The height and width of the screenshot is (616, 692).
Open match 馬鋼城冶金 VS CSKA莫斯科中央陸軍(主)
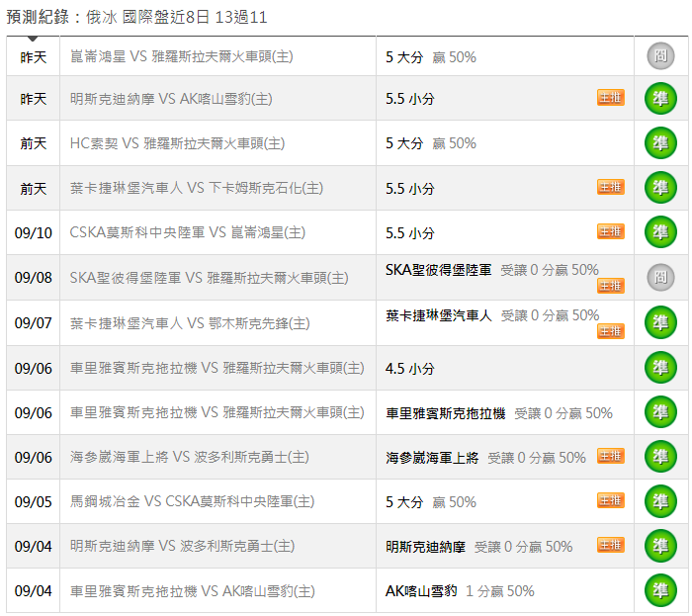coord(192,501)
